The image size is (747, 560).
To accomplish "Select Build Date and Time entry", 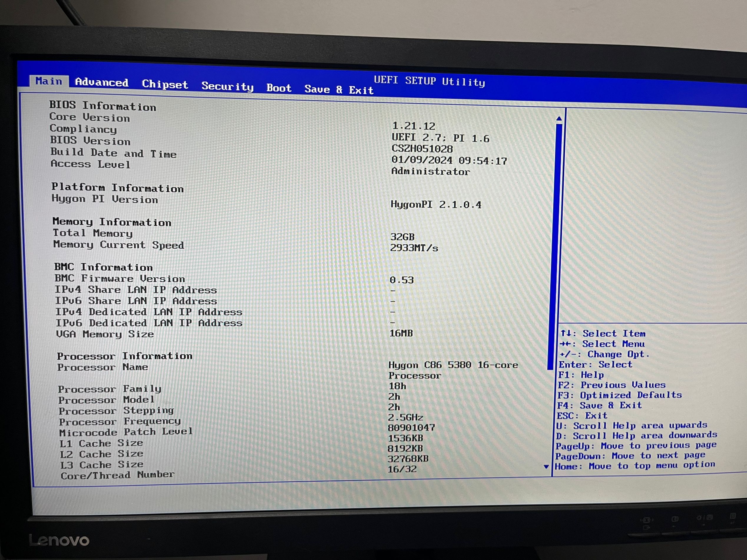I will point(113,153).
